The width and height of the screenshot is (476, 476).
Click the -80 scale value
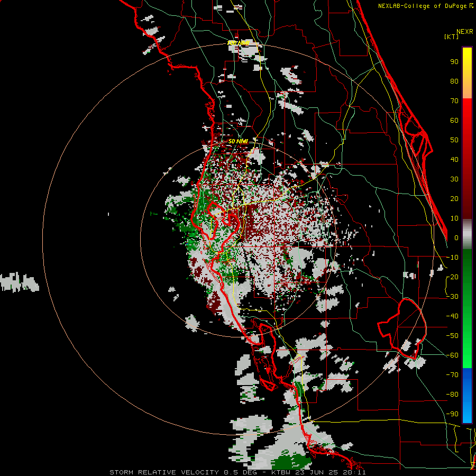coord(452,395)
